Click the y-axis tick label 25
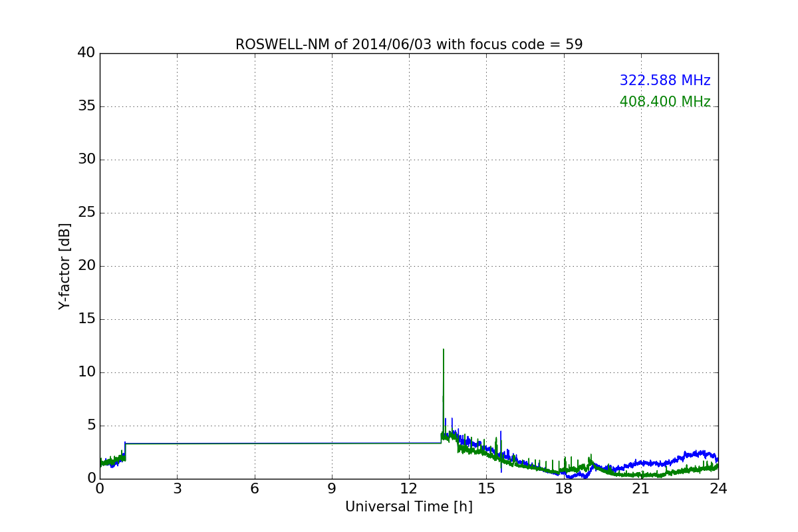Viewport: 798px width, 532px height. (86, 213)
